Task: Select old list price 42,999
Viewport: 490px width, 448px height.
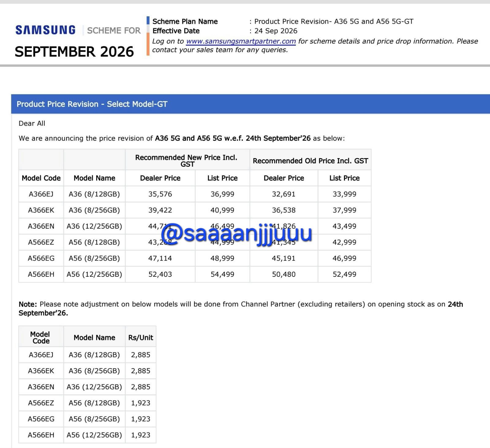Action: [345, 242]
